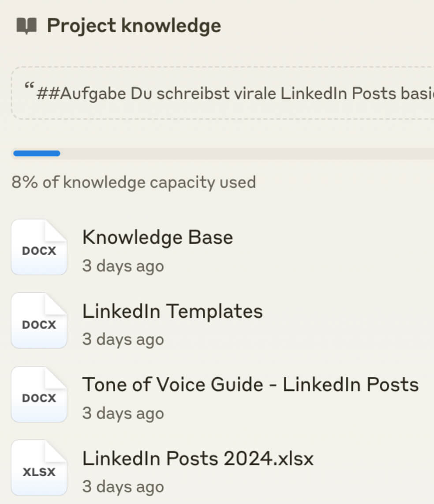434x504 pixels.
Task: Click the Tone of Voice Guide DOCX icon
Action: tap(39, 394)
